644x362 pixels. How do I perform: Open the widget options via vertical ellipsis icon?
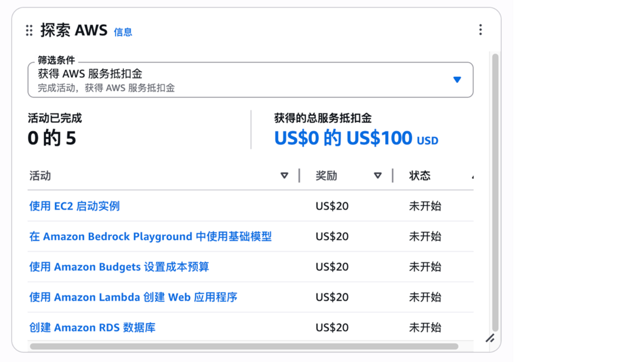(481, 30)
